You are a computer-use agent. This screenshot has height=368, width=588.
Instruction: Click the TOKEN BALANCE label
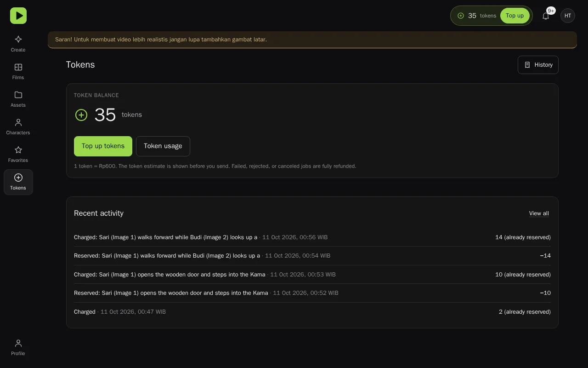pyautogui.click(x=96, y=95)
